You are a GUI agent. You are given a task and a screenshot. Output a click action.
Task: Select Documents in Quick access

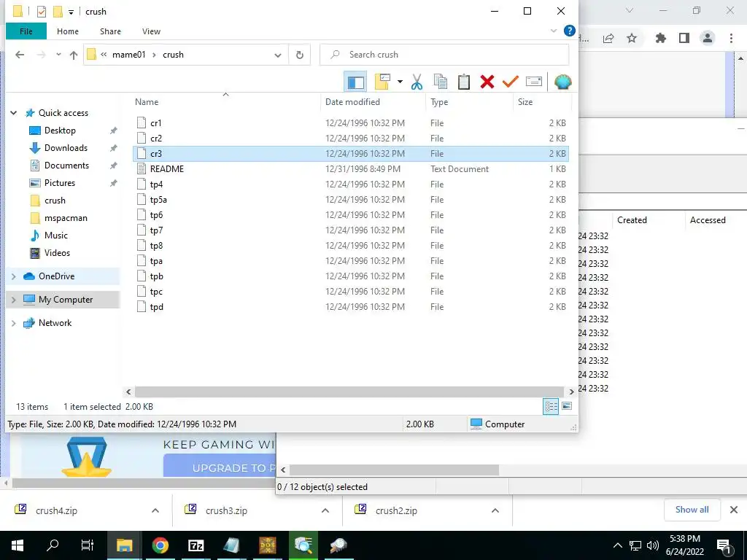click(x=66, y=166)
